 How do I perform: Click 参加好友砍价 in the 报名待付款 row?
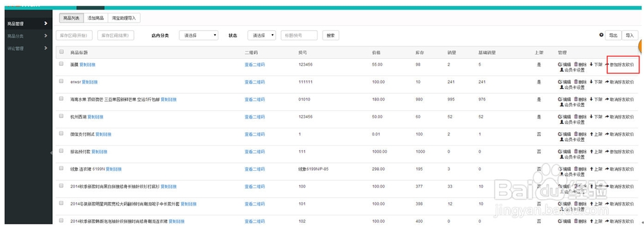620,152
